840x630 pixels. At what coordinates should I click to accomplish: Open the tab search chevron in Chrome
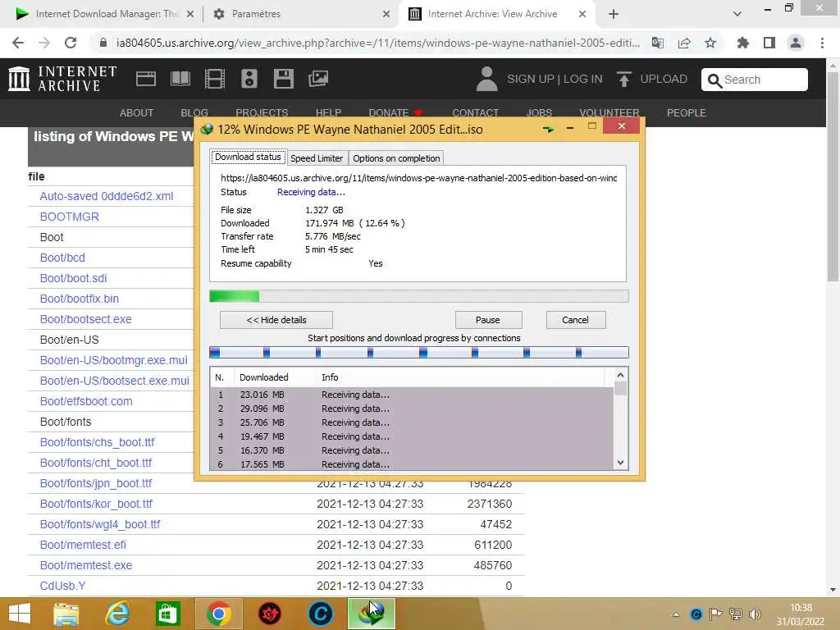(x=737, y=14)
